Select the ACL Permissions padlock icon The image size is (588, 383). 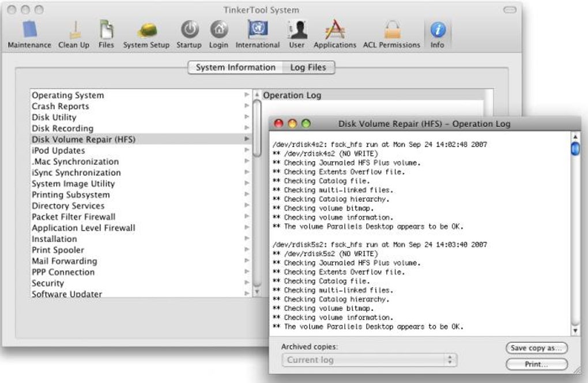click(x=391, y=30)
